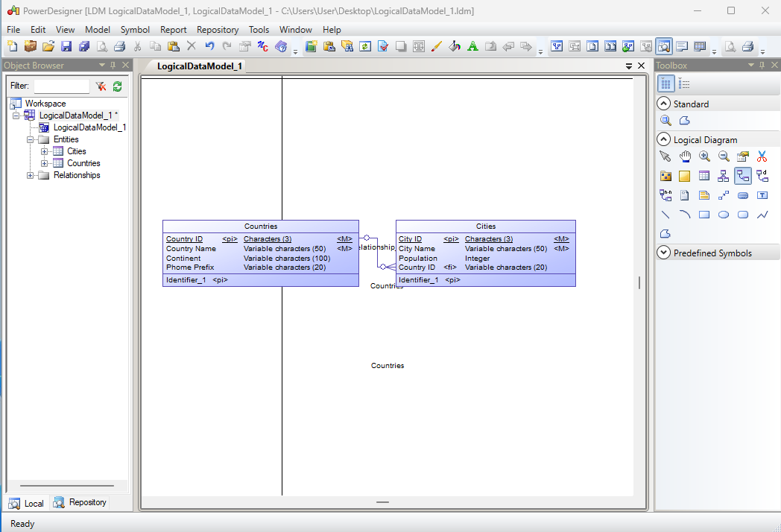Select the red scissors Delete tool
781x532 pixels.
762,156
